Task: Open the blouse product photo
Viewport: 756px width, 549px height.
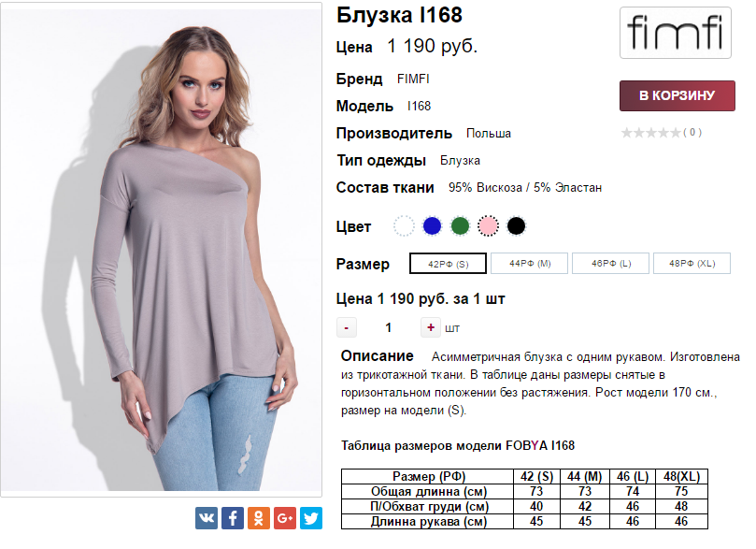Action: pyautogui.click(x=161, y=250)
